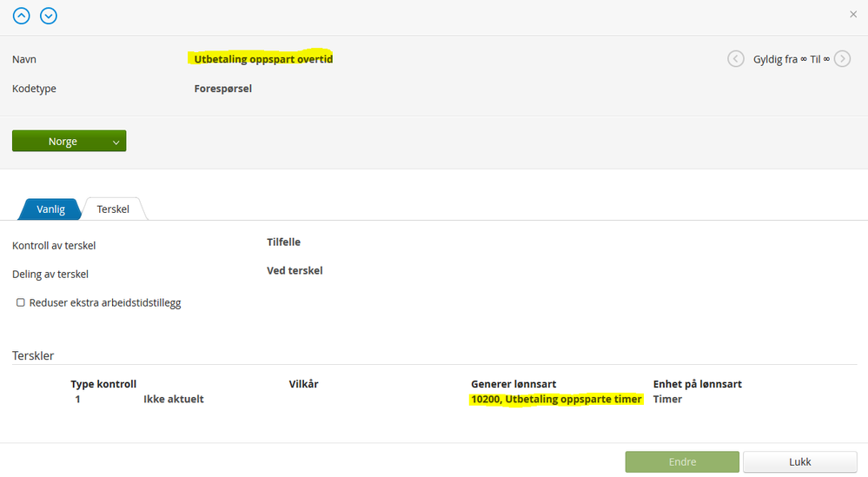Image resolution: width=868 pixels, height=477 pixels.
Task: Click the Kodetype value Forespørsel
Action: [x=222, y=88]
